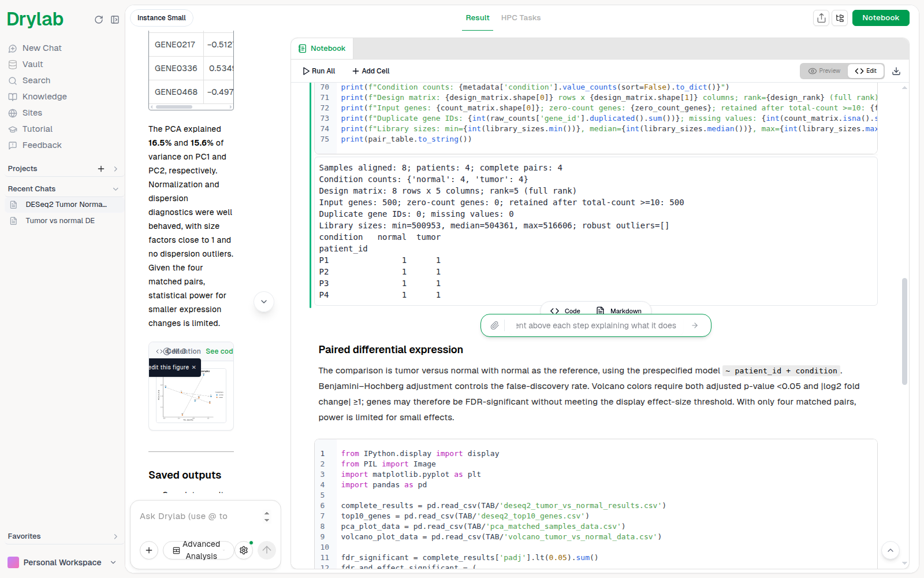Send the Ask Drylab message with the up arrow
The width and height of the screenshot is (924, 578).
pyautogui.click(x=266, y=550)
